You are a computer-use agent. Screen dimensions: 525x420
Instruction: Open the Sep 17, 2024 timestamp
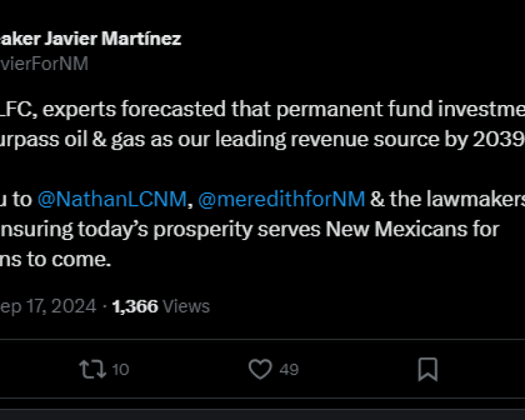pos(48,306)
